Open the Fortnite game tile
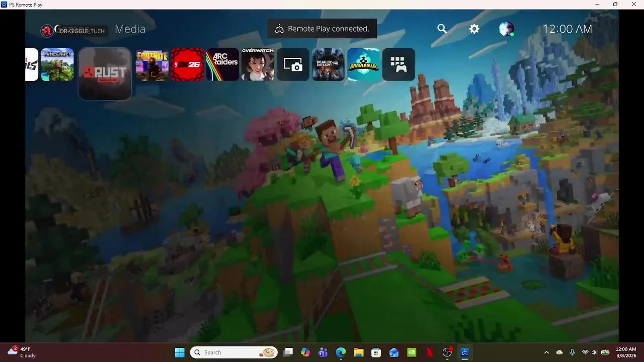 pyautogui.click(x=152, y=64)
